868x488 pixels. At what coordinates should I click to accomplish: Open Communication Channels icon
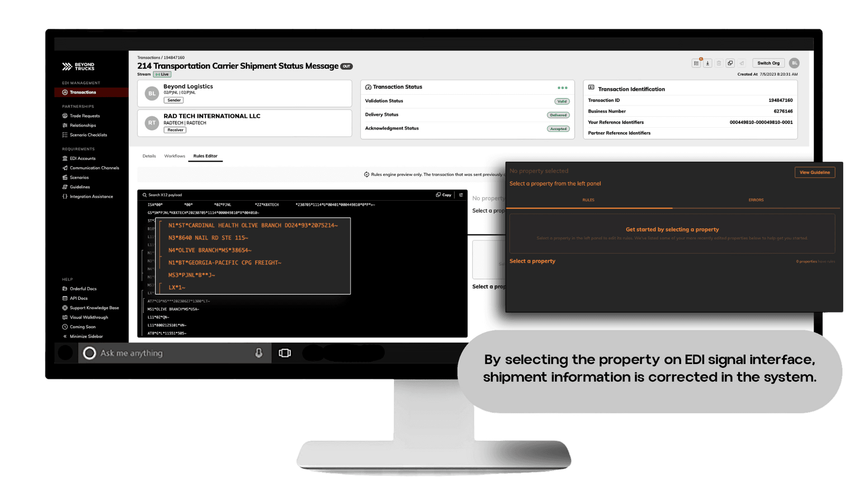coord(65,168)
